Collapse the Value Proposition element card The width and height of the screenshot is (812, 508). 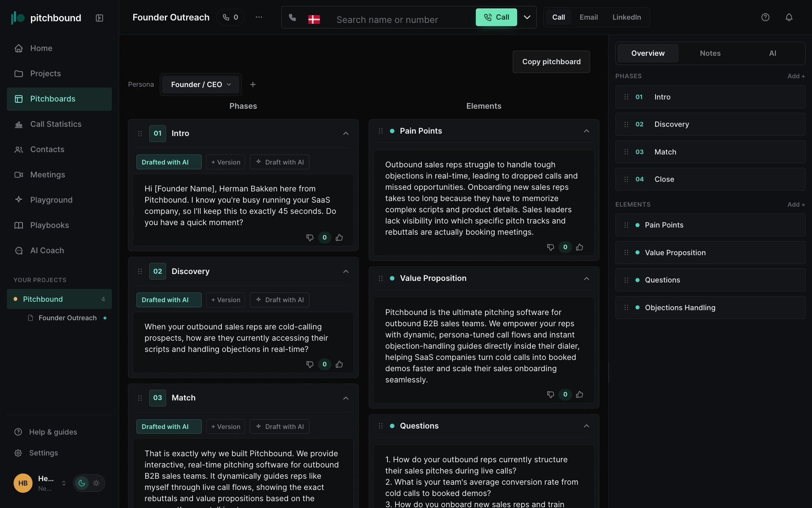(587, 278)
